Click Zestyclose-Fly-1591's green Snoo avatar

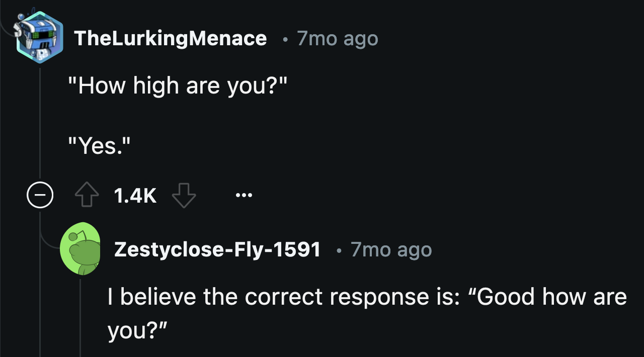[80, 249]
